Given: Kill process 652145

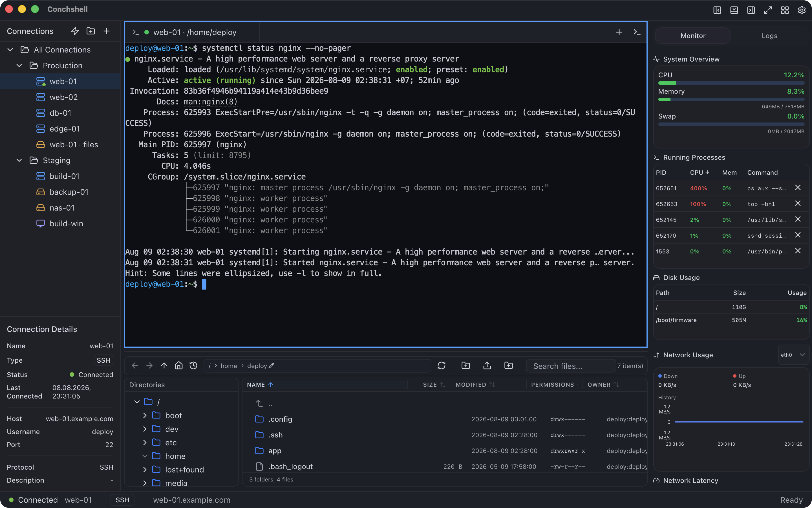Looking at the screenshot, I should pos(798,219).
